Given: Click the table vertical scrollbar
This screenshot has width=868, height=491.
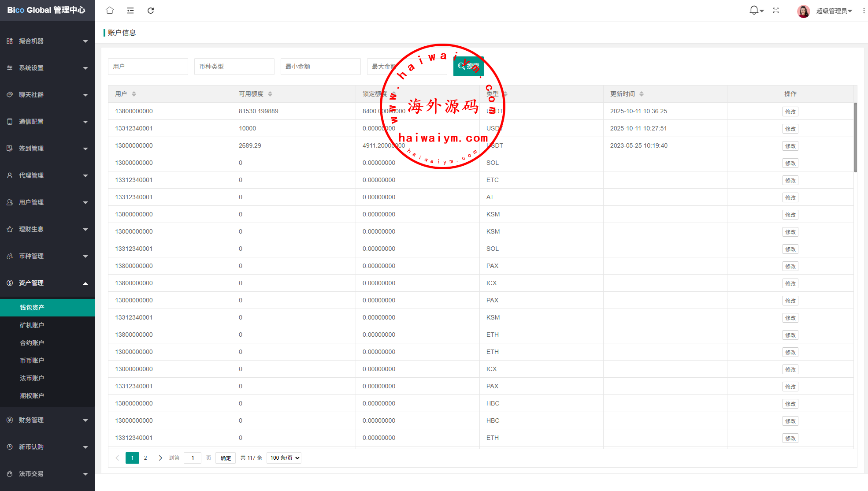Looking at the screenshot, I should pos(855,137).
